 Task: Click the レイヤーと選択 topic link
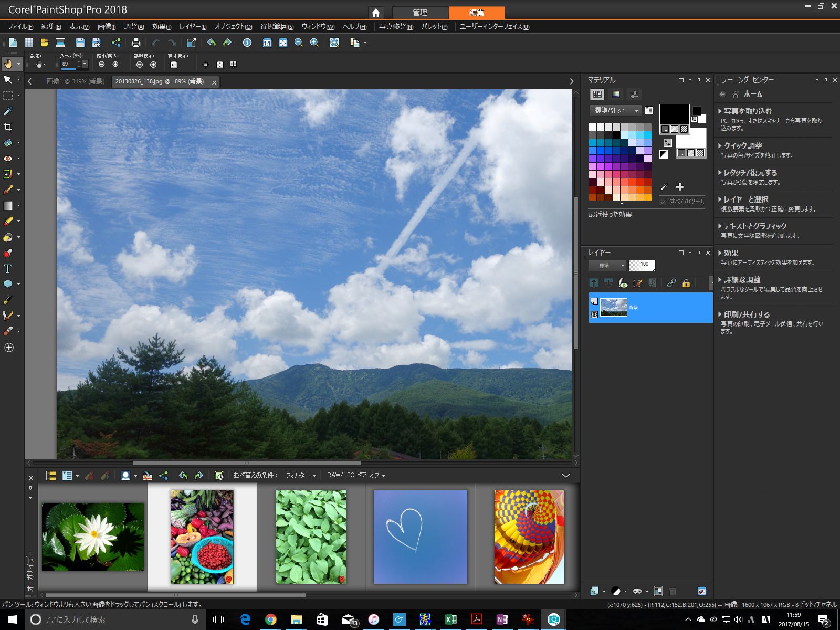pyautogui.click(x=746, y=199)
